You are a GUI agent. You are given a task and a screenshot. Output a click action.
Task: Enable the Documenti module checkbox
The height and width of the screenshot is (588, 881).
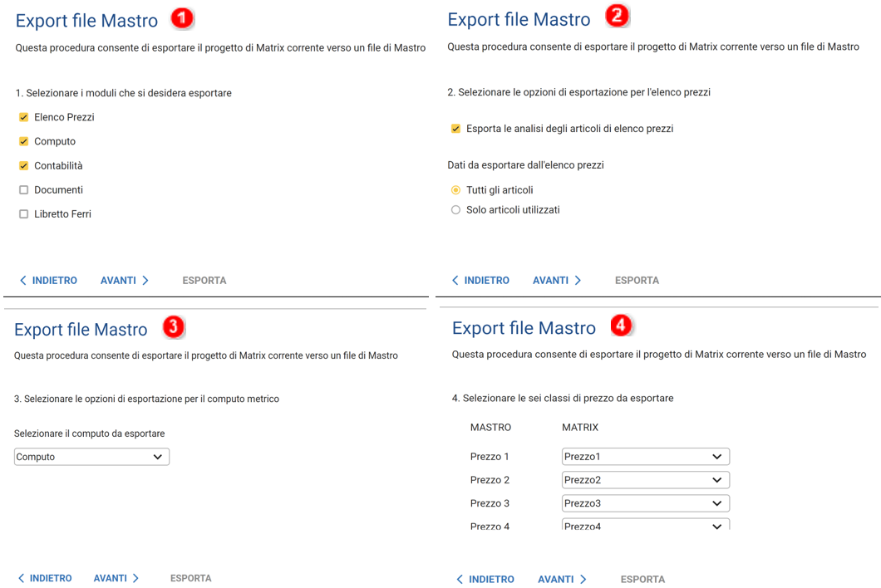[x=23, y=190]
